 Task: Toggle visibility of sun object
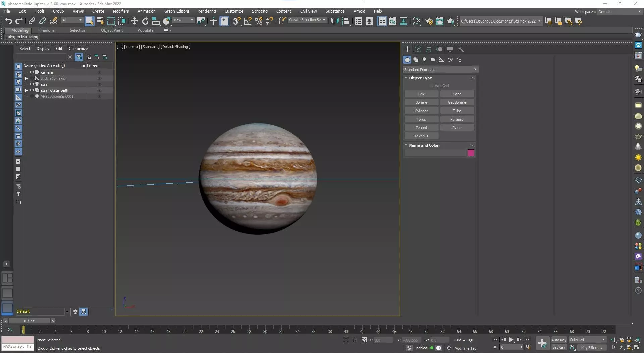(x=32, y=84)
